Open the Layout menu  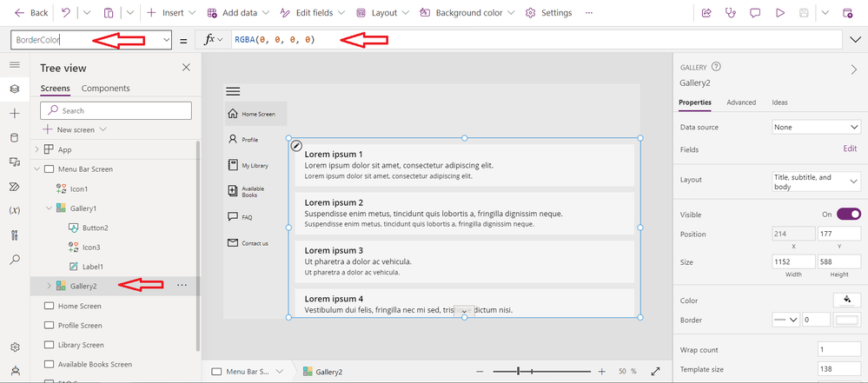pyautogui.click(x=382, y=12)
